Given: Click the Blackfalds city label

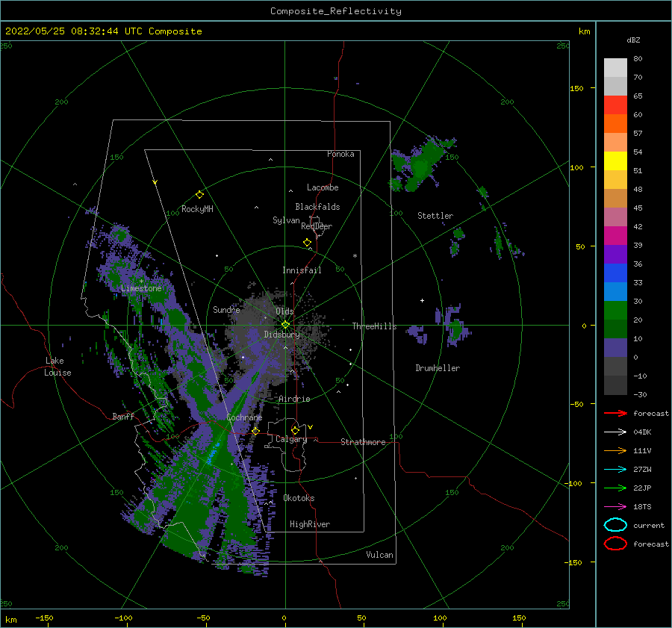Looking at the screenshot, I should pyautogui.click(x=317, y=207).
